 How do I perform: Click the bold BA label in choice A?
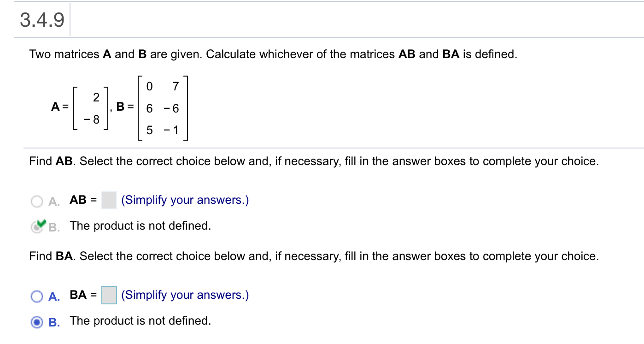77,295
